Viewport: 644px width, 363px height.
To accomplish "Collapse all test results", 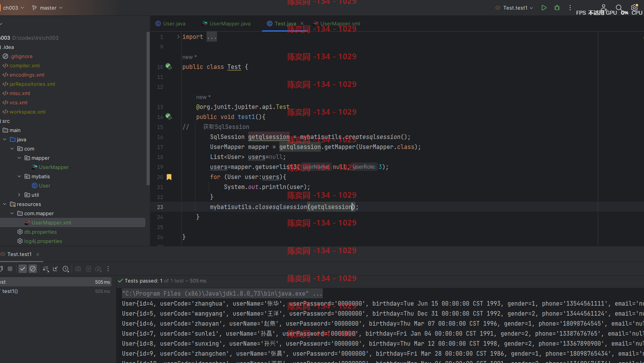I will (55, 269).
